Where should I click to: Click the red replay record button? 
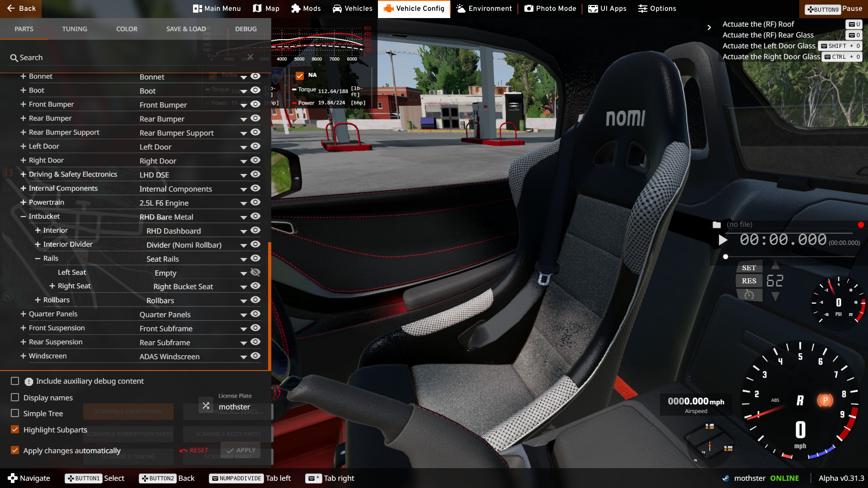(861, 225)
